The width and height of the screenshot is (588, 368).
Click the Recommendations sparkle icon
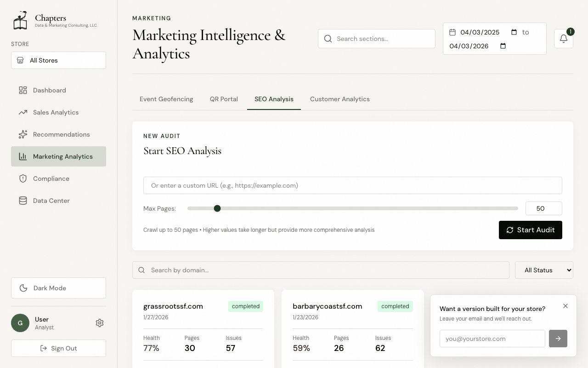pyautogui.click(x=23, y=134)
